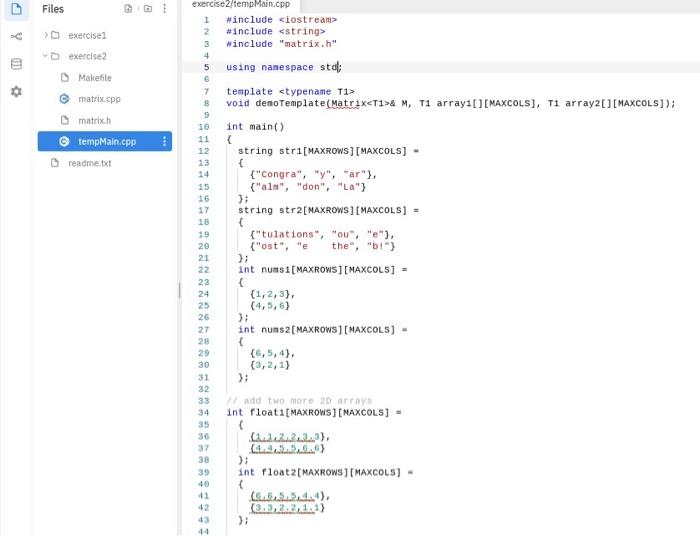This screenshot has height=536, width=700.
Task: Click the '// add two more 2D arrays' comment
Action: [299, 400]
